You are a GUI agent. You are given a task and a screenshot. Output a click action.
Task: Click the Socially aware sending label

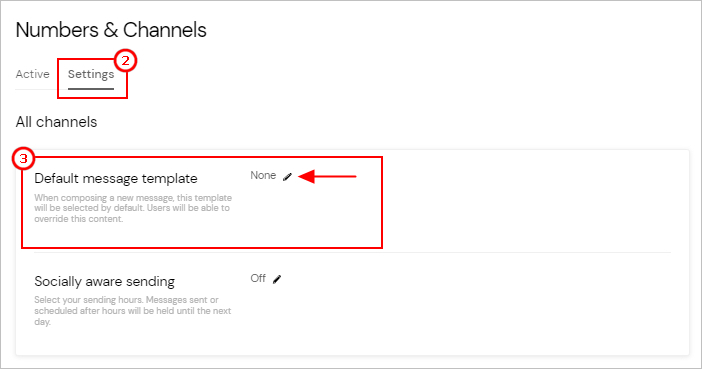tap(104, 282)
